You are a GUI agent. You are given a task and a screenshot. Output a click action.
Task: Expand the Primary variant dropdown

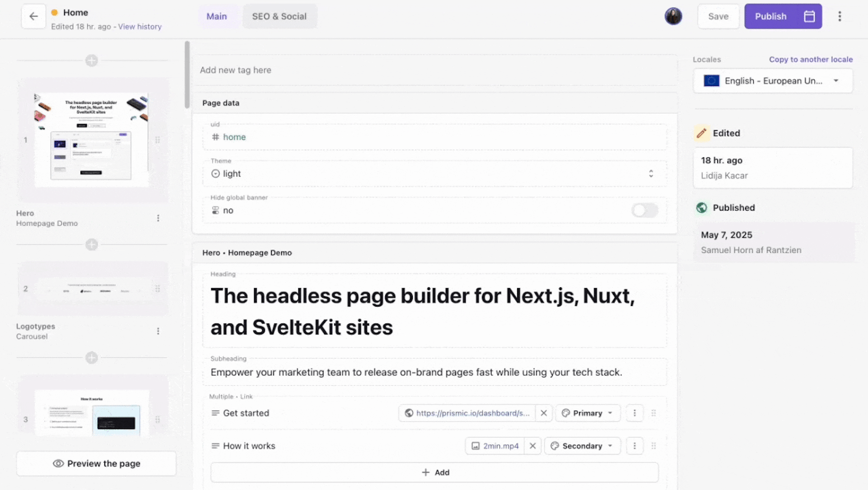pos(588,413)
